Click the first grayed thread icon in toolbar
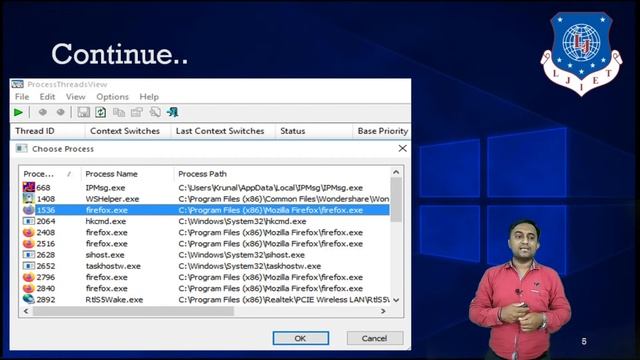640x360 pixels. pos(42,112)
